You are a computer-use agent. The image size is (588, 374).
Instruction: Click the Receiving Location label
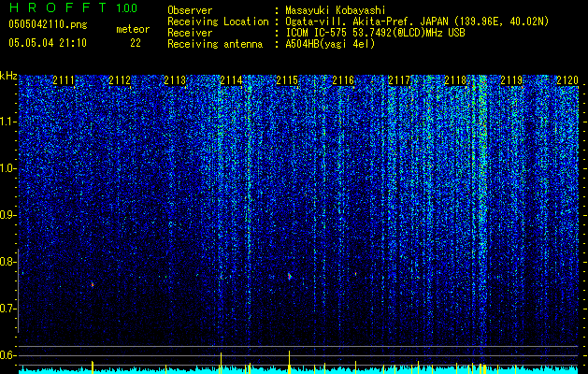218,22
